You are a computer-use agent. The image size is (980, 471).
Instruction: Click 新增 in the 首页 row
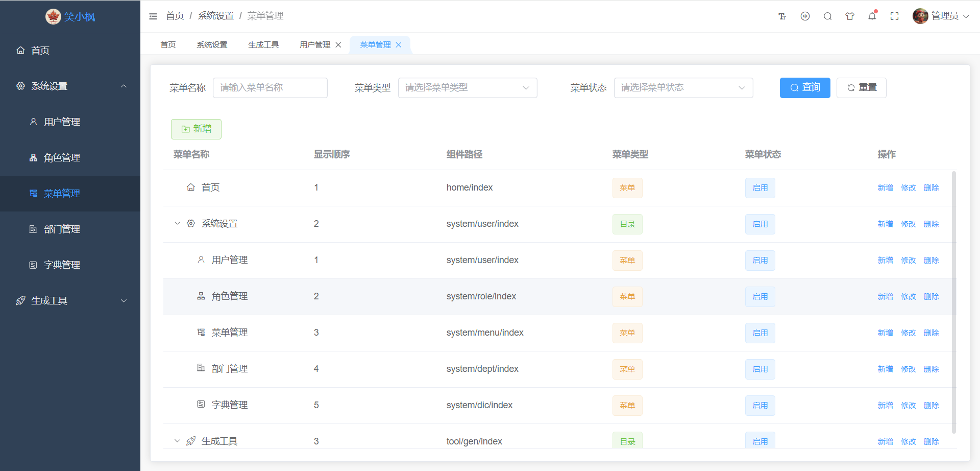tap(885, 188)
